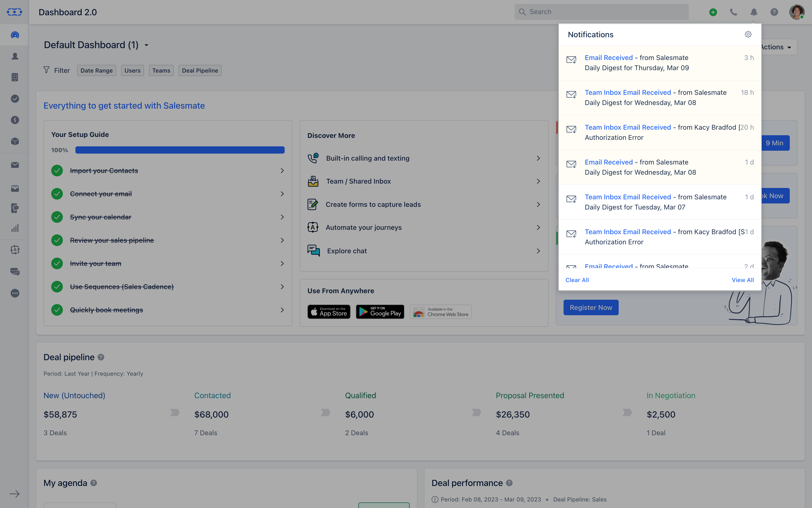Image resolution: width=812 pixels, height=508 pixels.
Task: Open Automate your journeys item
Action: [424, 227]
